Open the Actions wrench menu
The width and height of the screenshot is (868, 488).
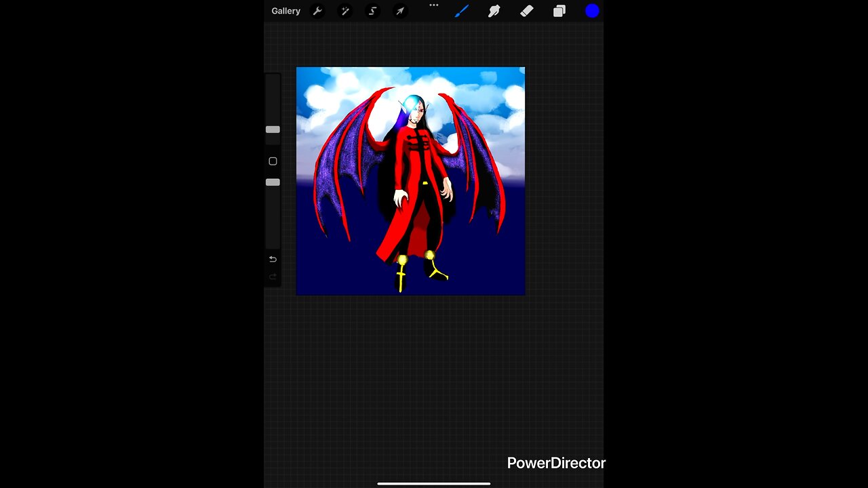tap(317, 11)
